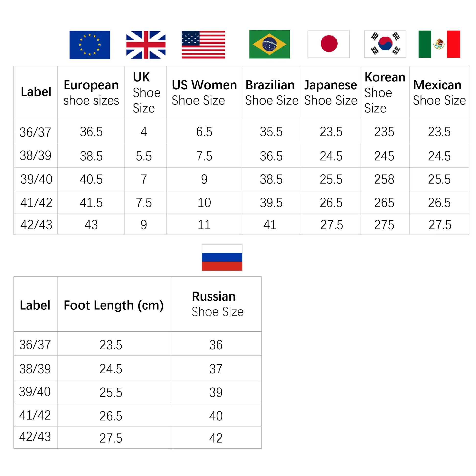Select the United States flag icon
The width and height of the screenshot is (476, 476).
pyautogui.click(x=203, y=45)
